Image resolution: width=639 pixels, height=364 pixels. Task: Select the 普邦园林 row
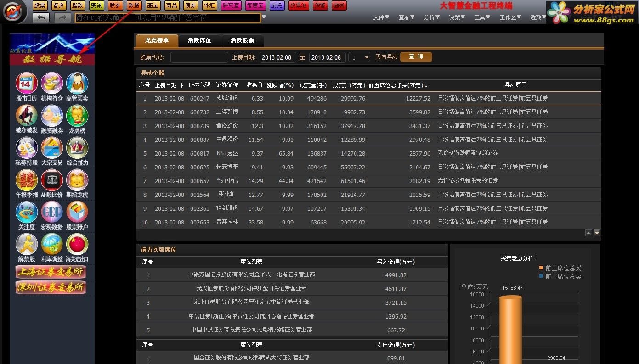coord(368,222)
